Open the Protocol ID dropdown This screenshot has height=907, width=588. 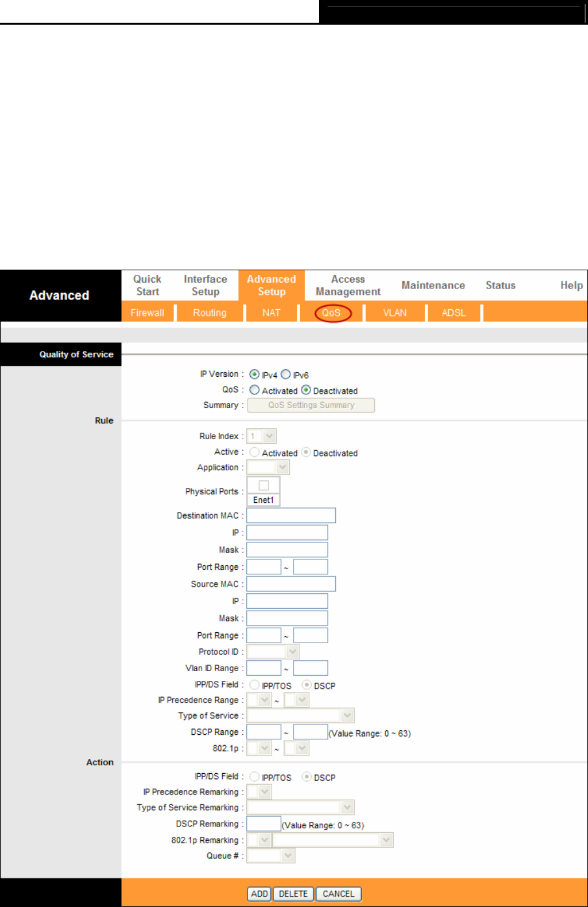[x=274, y=652]
